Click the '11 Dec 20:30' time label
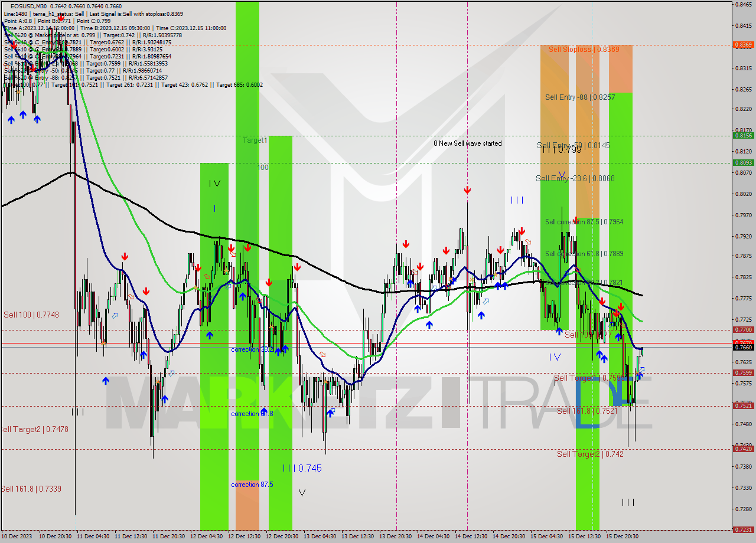Screen dimensions: 756x543 click(x=168, y=537)
